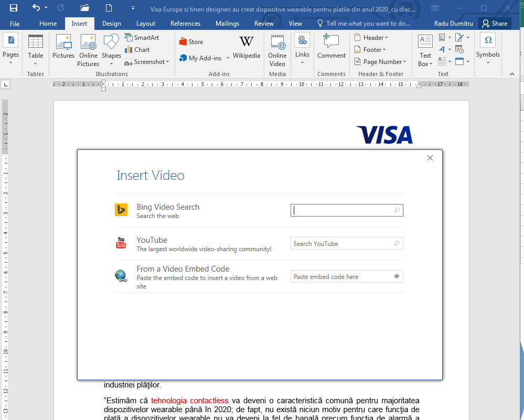Click the Share button

pos(495,24)
